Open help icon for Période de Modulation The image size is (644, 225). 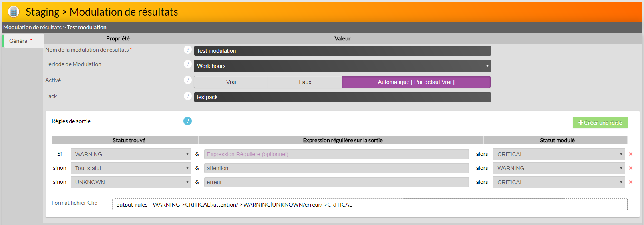coord(187,64)
